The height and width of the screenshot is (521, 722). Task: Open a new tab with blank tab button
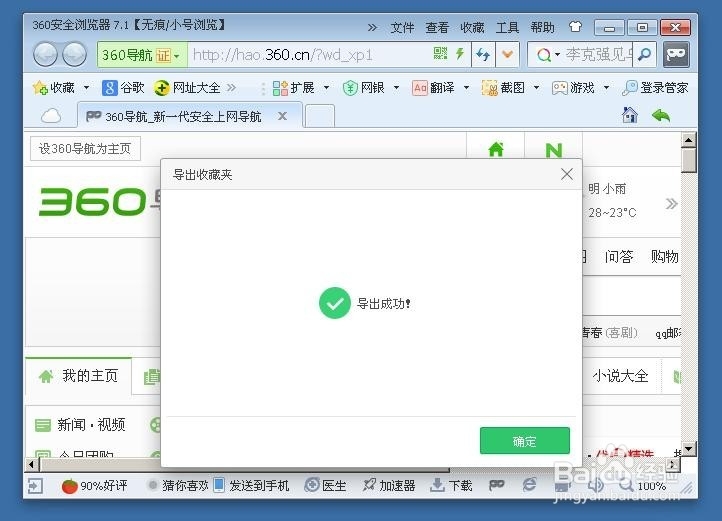(320, 116)
